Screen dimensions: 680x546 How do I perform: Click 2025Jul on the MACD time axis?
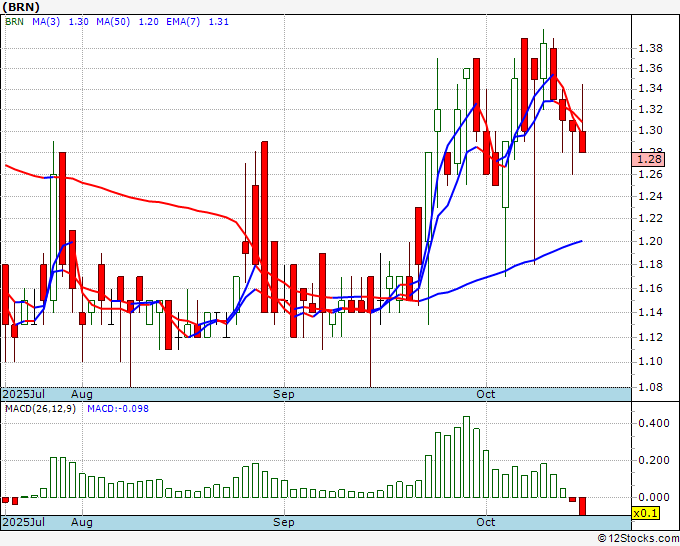coord(23,522)
